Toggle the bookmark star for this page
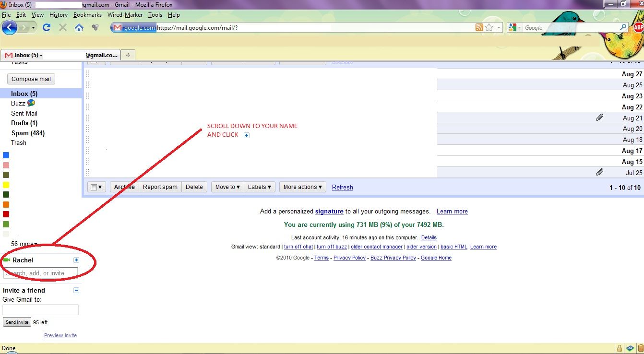 coord(489,28)
